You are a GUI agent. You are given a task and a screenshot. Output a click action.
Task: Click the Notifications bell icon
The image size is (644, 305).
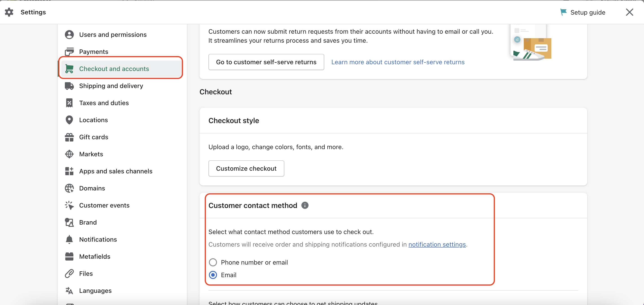(x=69, y=239)
